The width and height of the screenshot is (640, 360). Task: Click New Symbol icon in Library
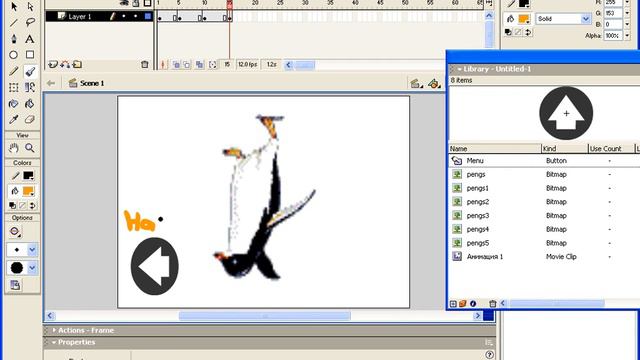(453, 304)
